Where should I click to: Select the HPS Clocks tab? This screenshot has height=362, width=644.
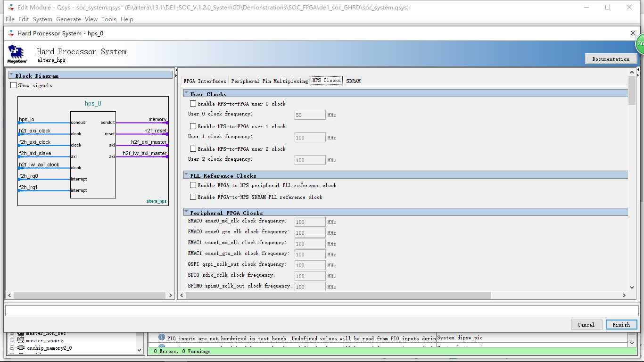pyautogui.click(x=326, y=81)
